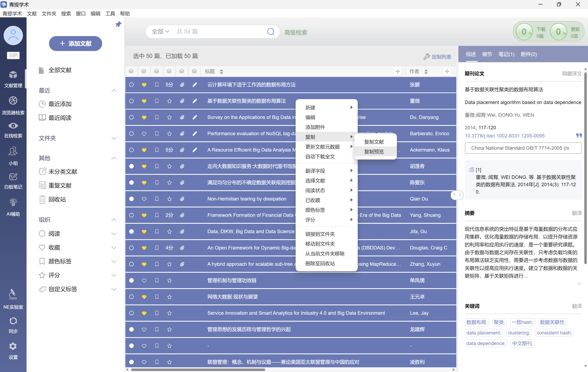Click the 添加文献 button
Viewport: 588px width, 372px height.
point(76,44)
